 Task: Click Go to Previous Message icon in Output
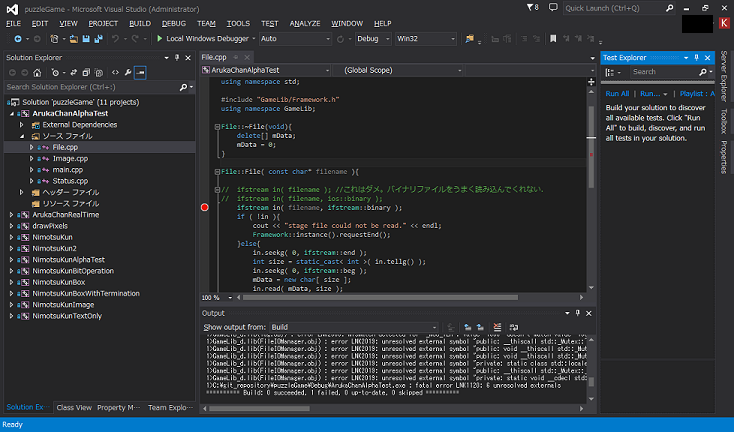[x=467, y=327]
